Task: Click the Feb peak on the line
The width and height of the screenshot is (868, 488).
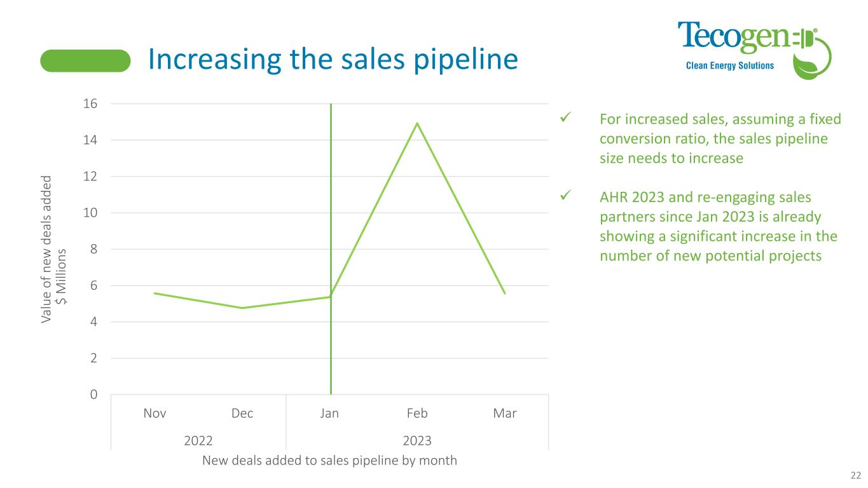Action: tap(417, 123)
